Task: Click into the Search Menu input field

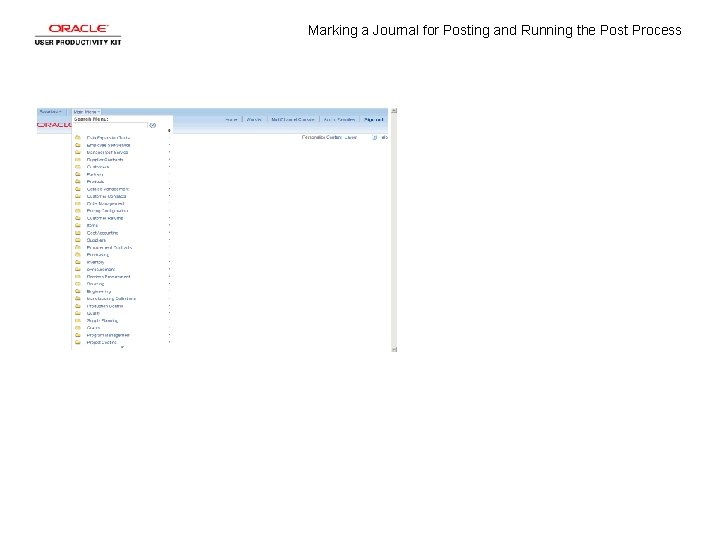Action: pos(111,125)
